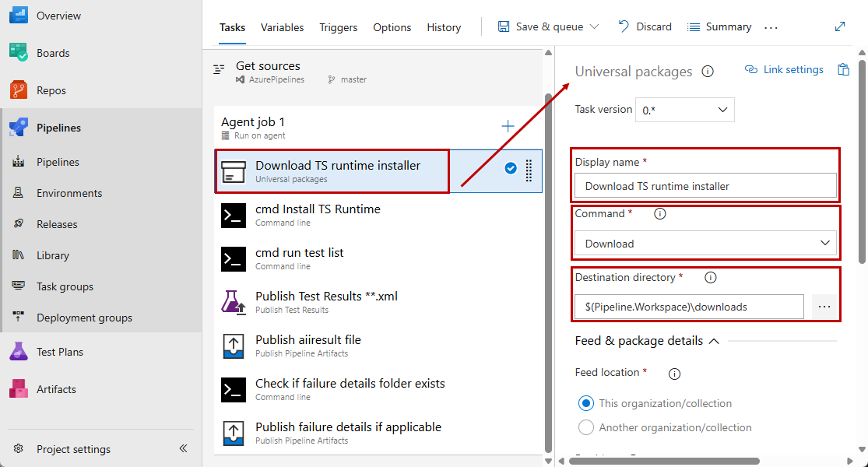Open the History tab

[444, 27]
